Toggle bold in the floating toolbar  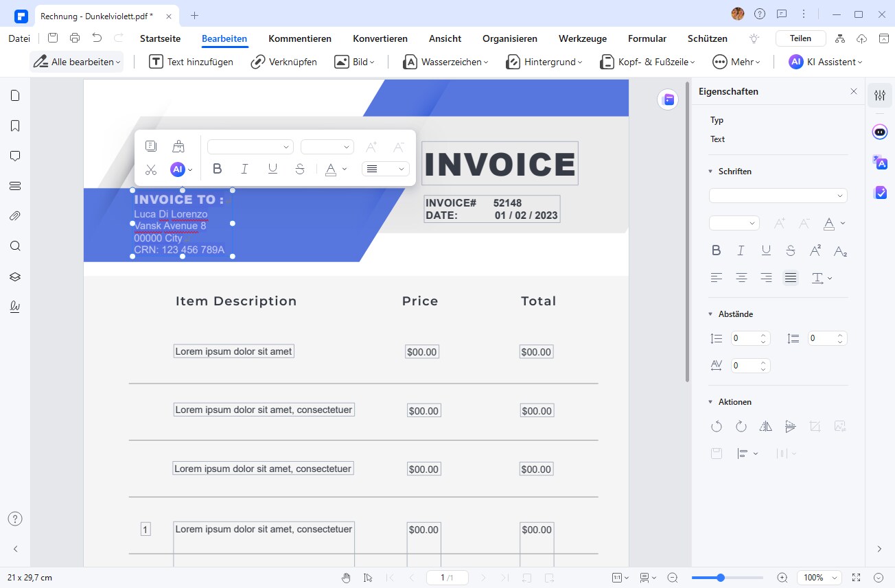pos(218,169)
